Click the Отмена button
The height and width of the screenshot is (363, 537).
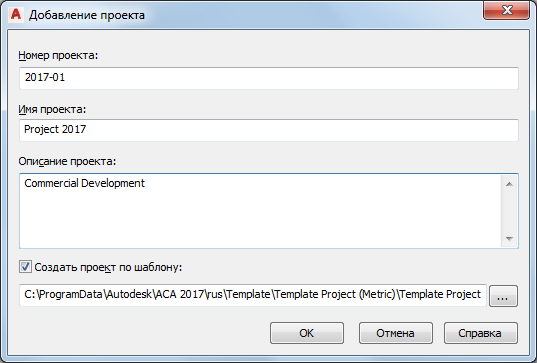[x=396, y=333]
